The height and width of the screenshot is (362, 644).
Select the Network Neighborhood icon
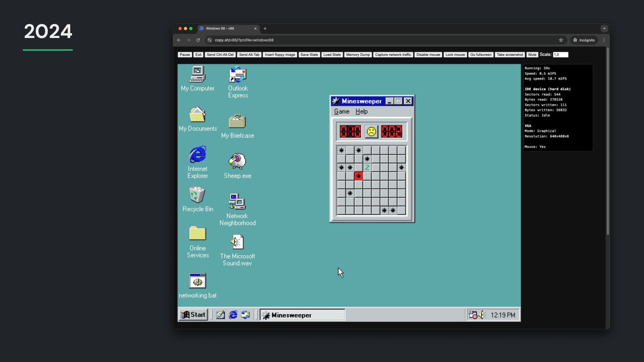coord(237,202)
